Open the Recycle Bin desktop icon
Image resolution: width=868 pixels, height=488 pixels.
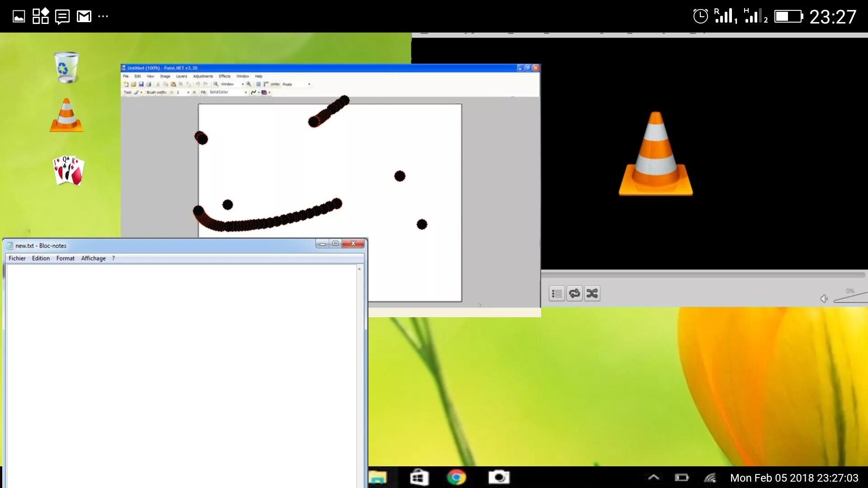pos(66,67)
